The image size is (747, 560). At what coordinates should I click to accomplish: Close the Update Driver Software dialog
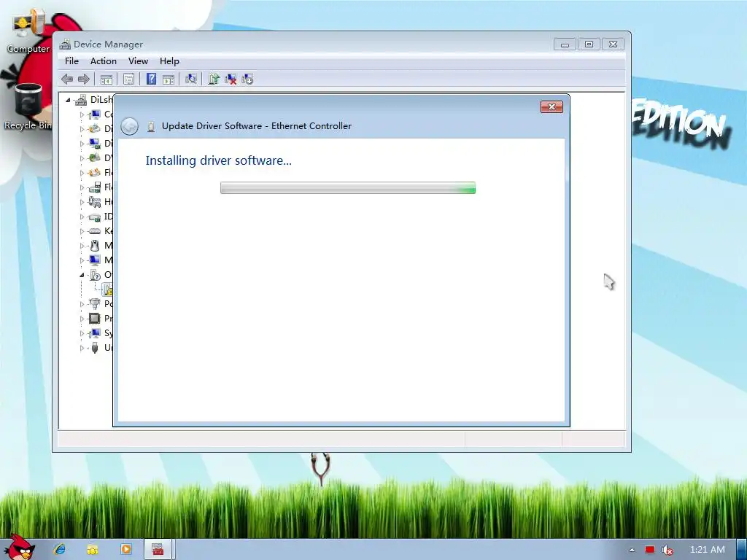[x=551, y=106]
